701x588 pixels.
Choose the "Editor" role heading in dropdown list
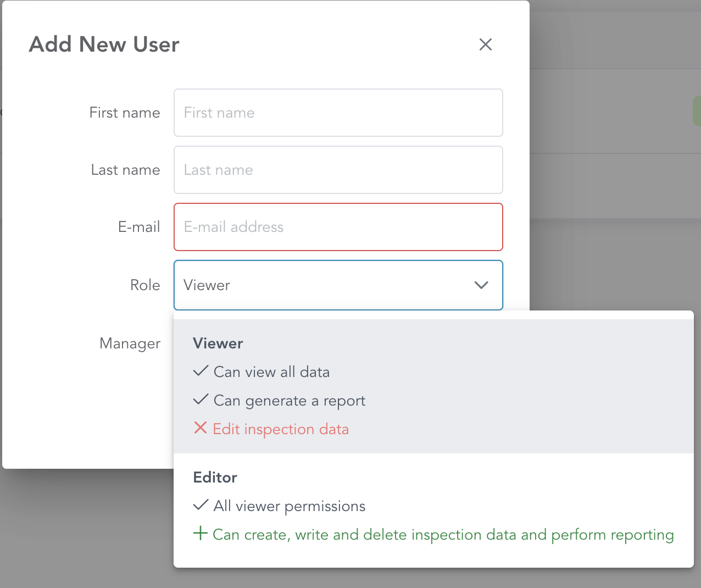point(215,478)
